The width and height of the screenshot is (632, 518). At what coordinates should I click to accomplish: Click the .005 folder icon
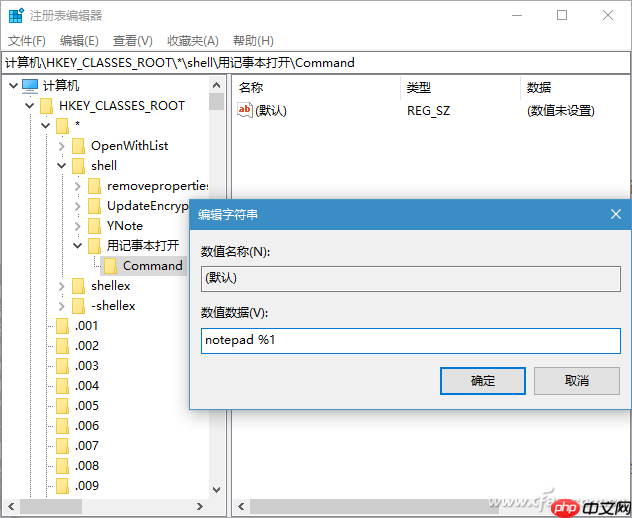62,406
